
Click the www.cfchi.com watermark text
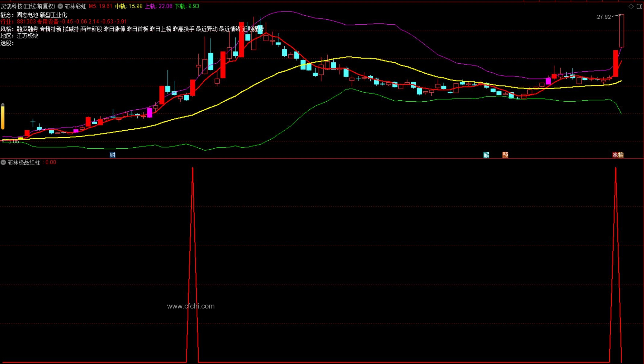coord(191,306)
